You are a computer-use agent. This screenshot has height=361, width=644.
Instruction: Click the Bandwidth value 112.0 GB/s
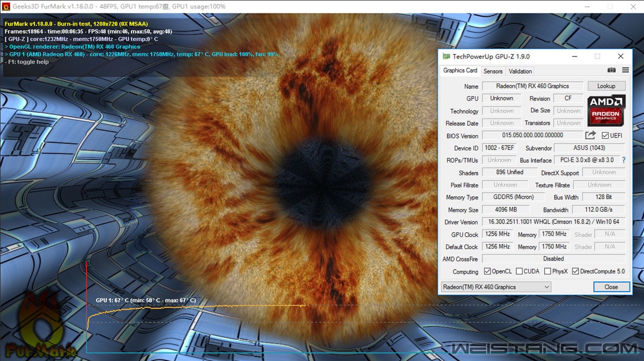pos(599,210)
